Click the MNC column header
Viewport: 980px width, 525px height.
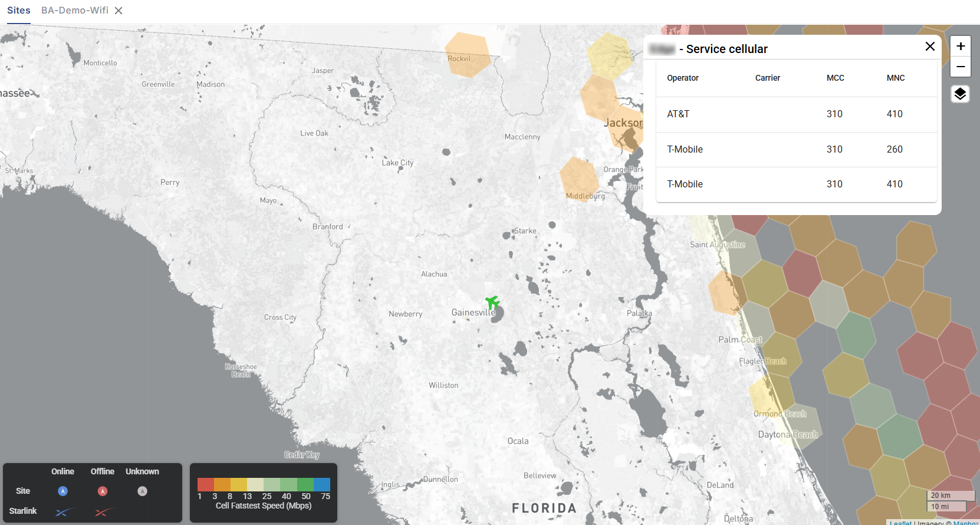tap(895, 78)
